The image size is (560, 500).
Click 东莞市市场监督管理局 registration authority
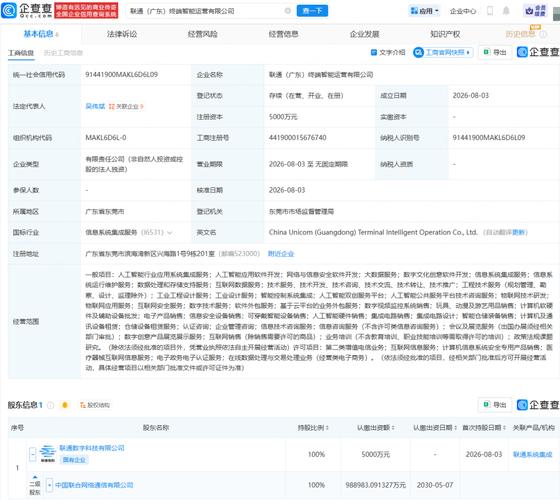tap(301, 211)
